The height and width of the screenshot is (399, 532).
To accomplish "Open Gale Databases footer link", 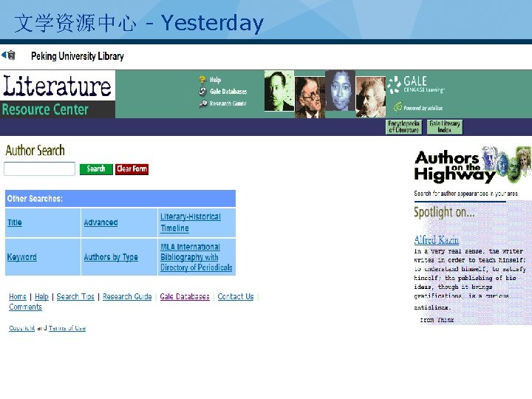I will point(185,296).
